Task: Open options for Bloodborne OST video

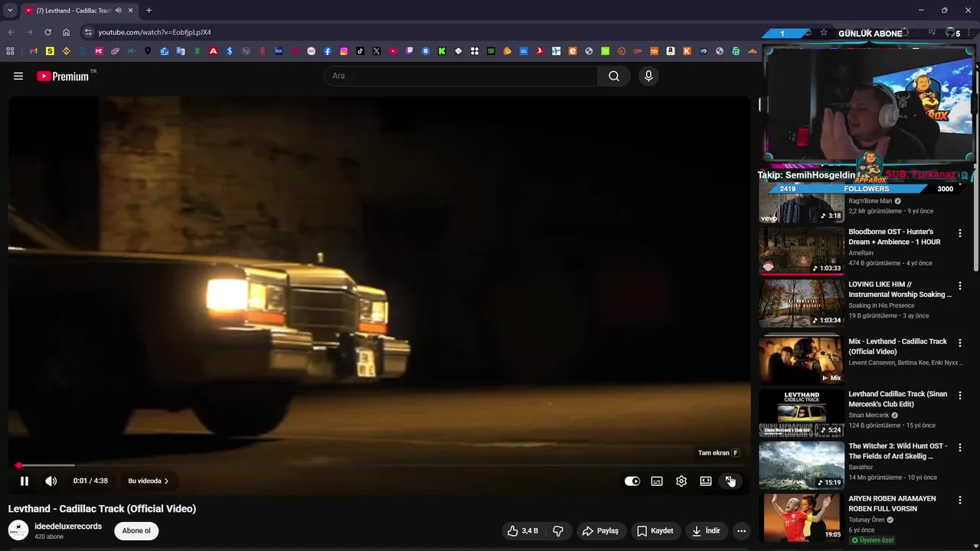Action: [x=960, y=233]
